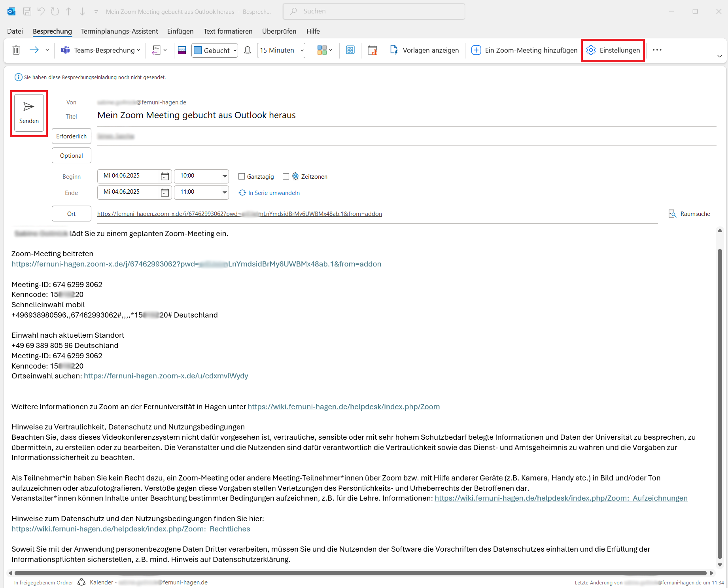This screenshot has width=728, height=588.
Task: Click the Optional button
Action: point(72,155)
